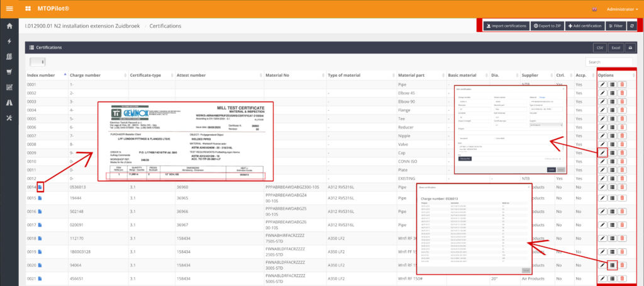Image resolution: width=644 pixels, height=286 pixels.
Task: Click the refresh icon next to Filter
Action: tap(631, 26)
